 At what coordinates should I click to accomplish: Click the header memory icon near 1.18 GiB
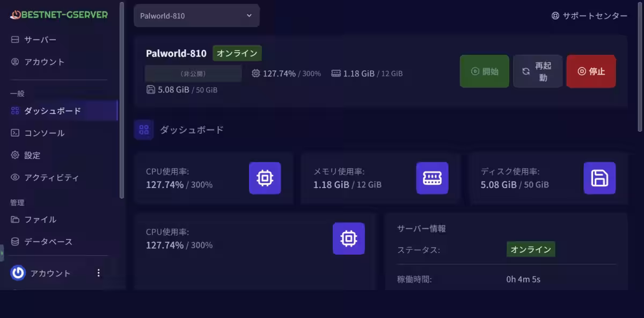336,74
